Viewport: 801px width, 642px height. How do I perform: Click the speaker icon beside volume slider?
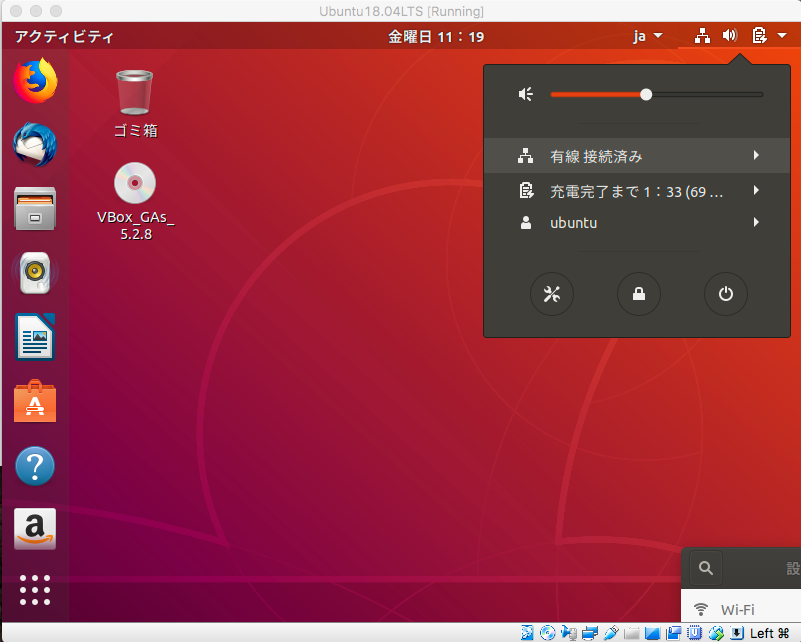coord(526,94)
